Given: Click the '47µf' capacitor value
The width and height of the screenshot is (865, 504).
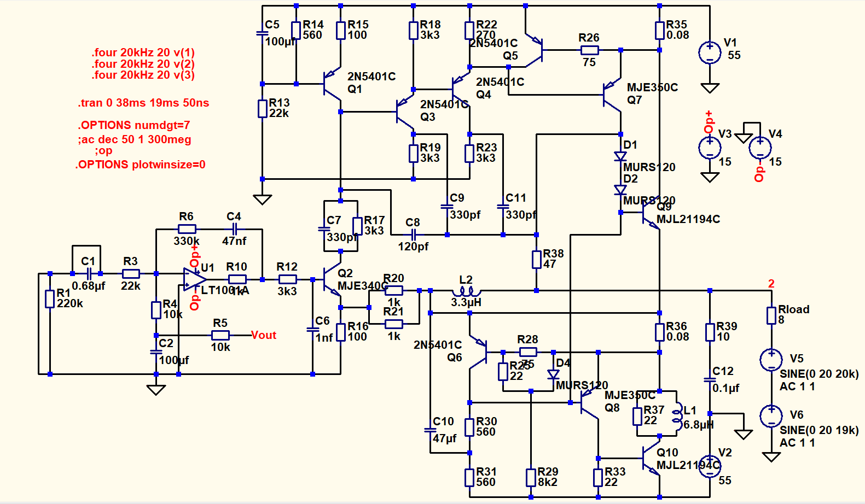Looking at the screenshot, I should [x=444, y=438].
